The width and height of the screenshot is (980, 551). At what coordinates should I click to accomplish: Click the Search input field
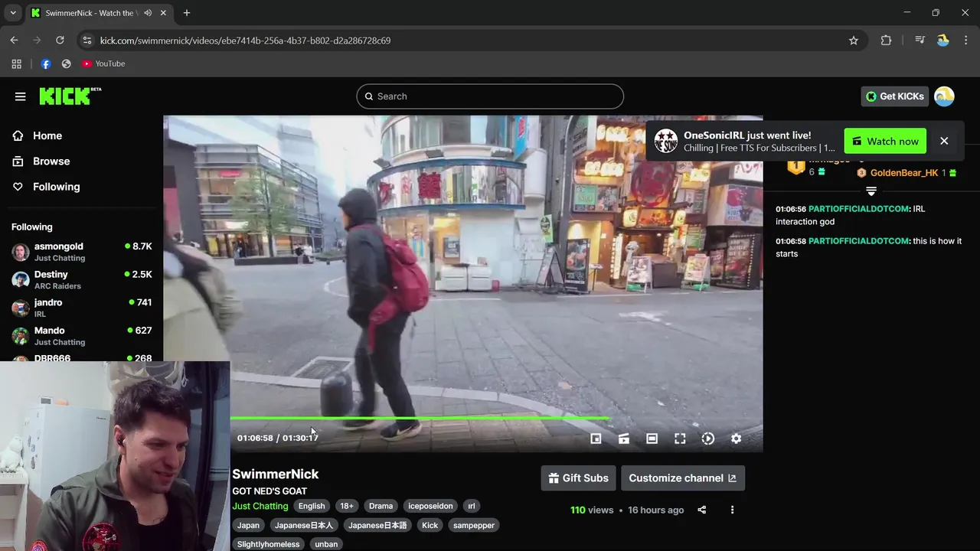coord(490,96)
